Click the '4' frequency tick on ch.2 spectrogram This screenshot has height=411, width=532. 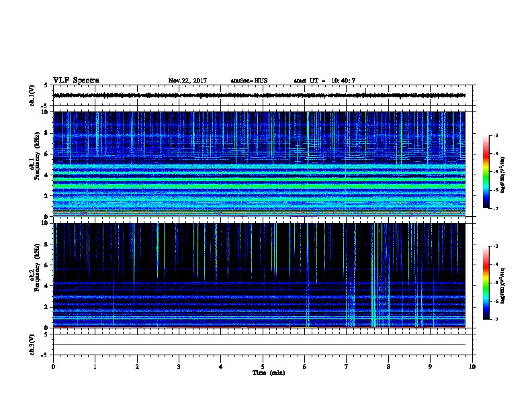[47, 286]
